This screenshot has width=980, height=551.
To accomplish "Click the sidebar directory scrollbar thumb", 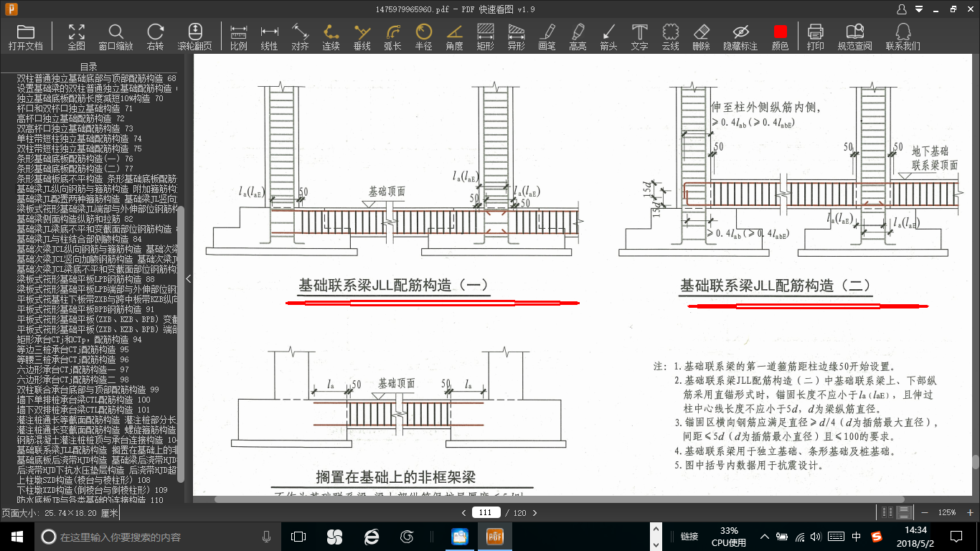I will tap(181, 344).
